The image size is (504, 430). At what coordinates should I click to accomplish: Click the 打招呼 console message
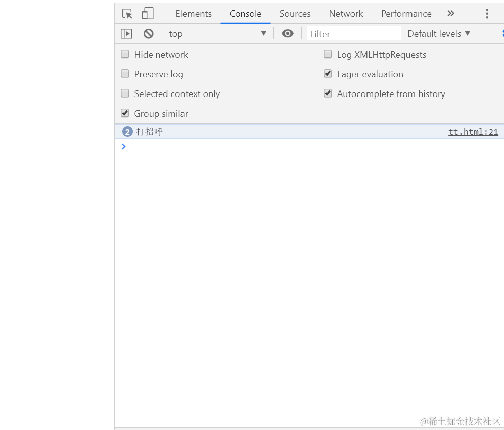150,132
